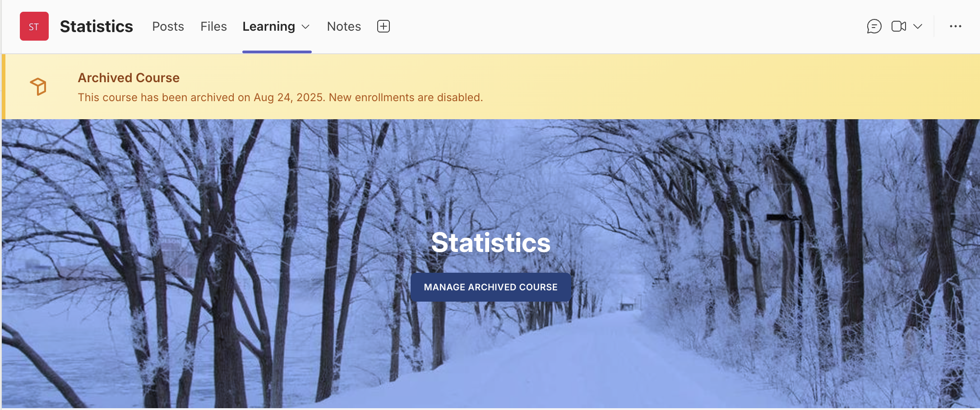Switch to the Files tab
The image size is (980, 410).
pos(213,26)
